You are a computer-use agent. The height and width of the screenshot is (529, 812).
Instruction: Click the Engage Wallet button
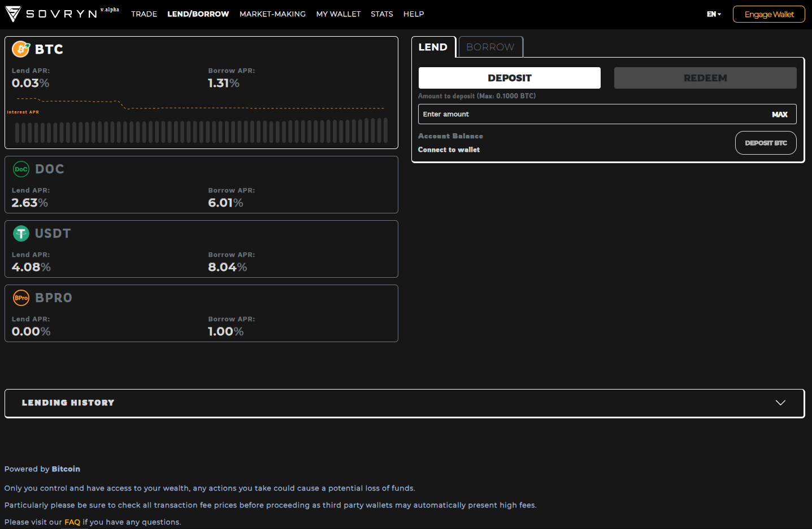pyautogui.click(x=769, y=14)
